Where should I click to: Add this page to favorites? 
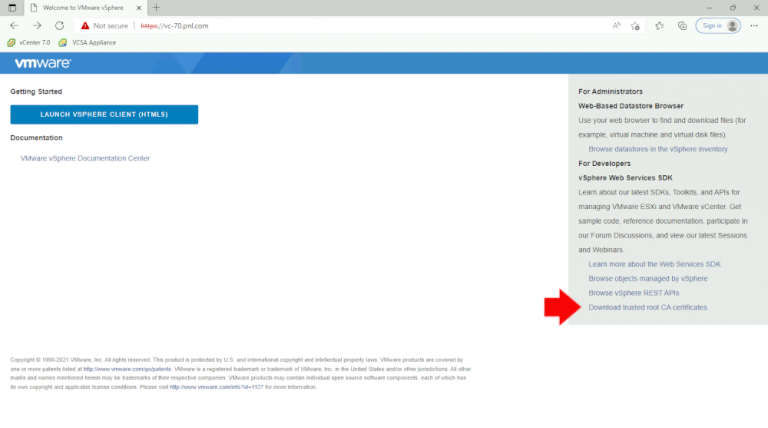pos(635,25)
